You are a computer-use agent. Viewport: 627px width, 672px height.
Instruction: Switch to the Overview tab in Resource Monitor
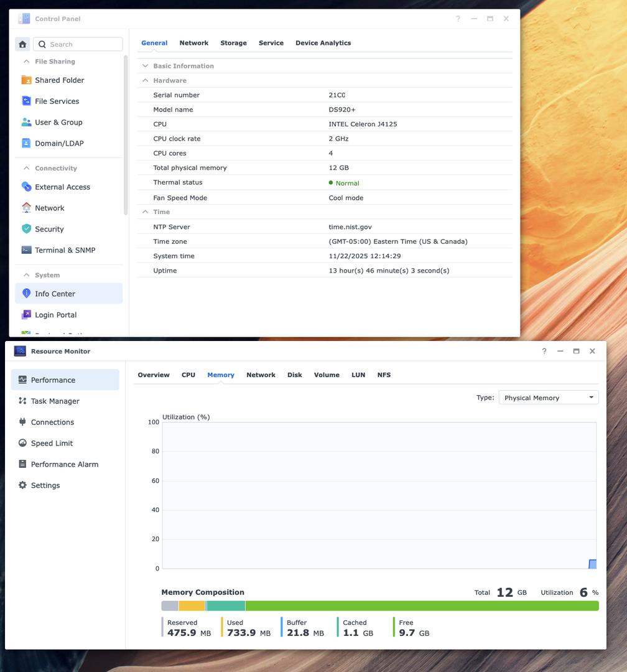click(x=154, y=375)
